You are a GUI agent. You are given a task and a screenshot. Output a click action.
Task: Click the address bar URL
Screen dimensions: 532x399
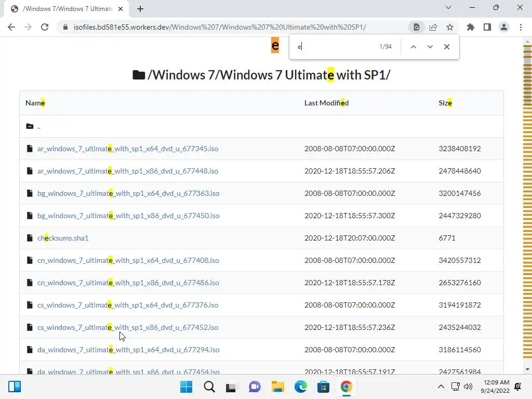(x=220, y=27)
